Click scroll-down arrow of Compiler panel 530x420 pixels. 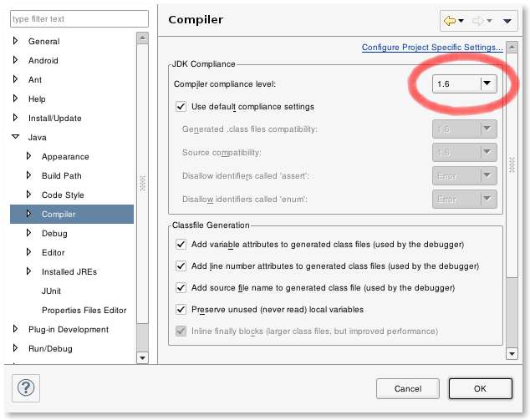pos(512,354)
